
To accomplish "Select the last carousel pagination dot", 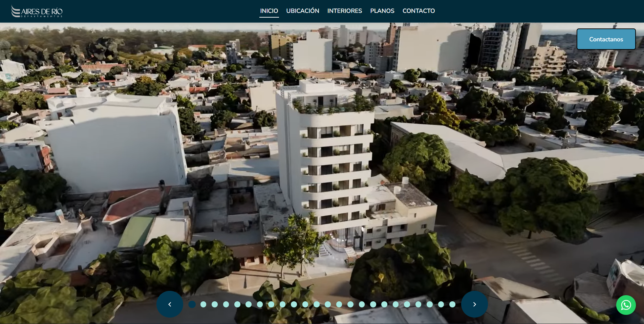I will pos(452,304).
